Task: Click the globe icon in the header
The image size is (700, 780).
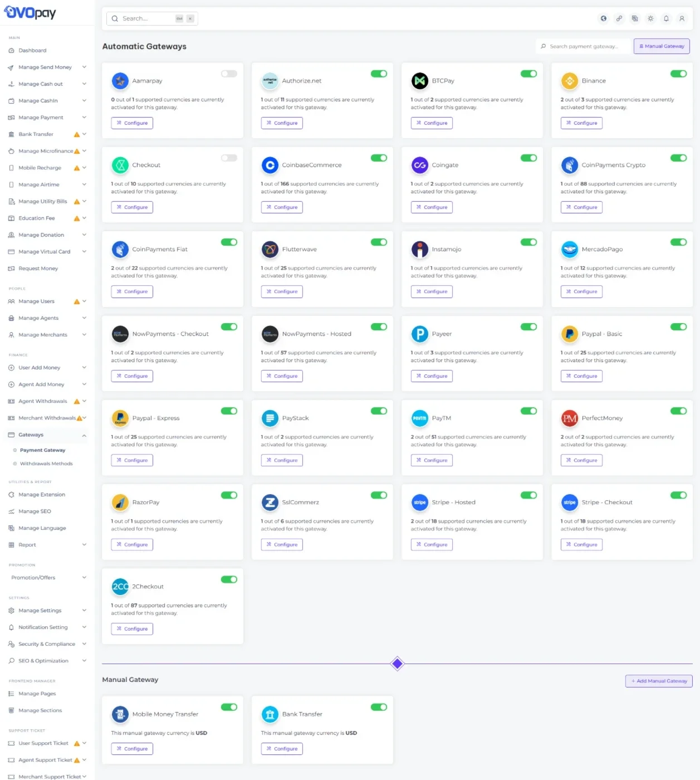Action: (x=603, y=18)
